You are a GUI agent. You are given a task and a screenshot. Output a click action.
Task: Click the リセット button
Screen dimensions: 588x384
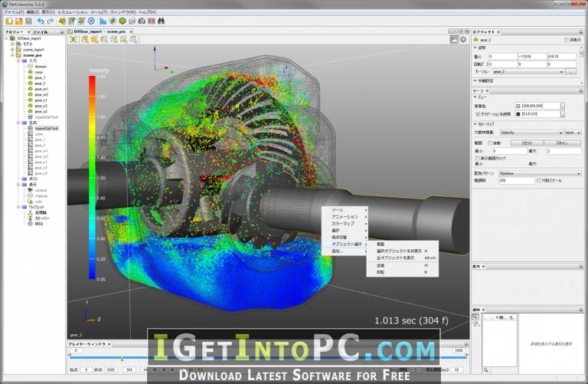pyautogui.click(x=527, y=143)
